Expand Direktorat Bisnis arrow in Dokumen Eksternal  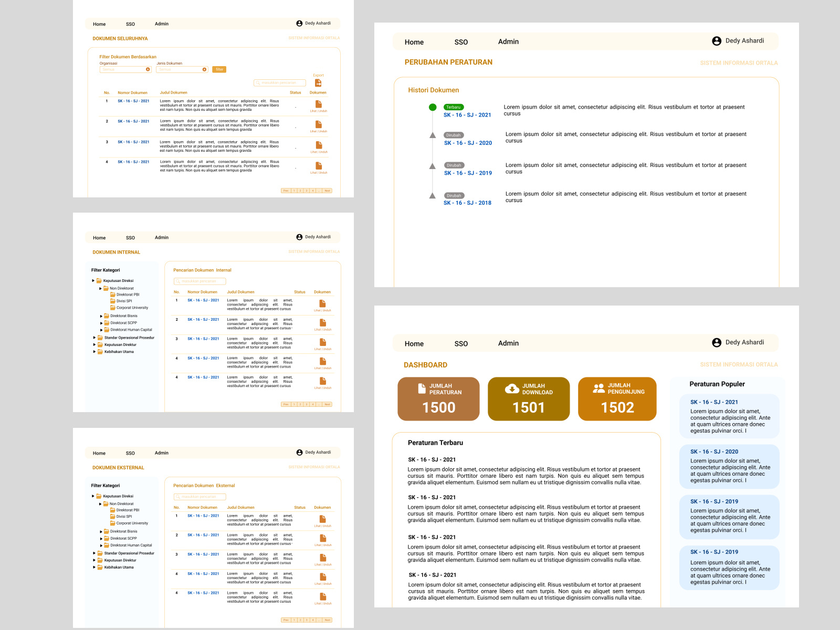(x=101, y=531)
